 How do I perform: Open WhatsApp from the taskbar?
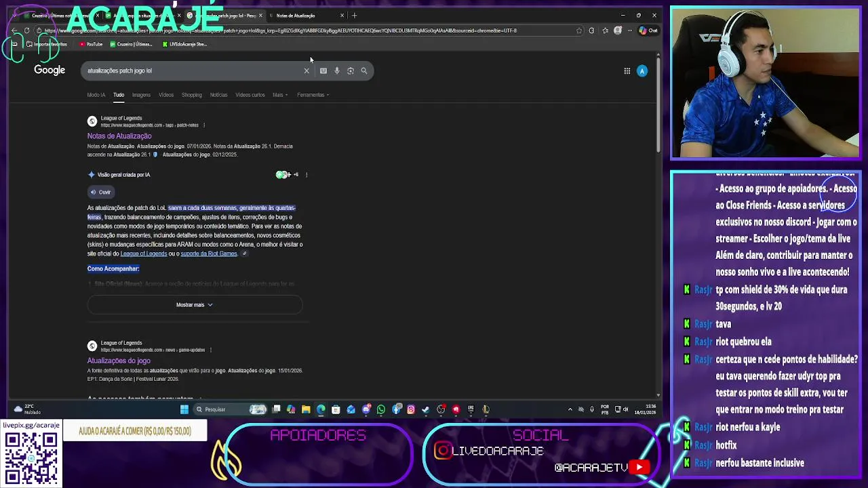(381, 409)
